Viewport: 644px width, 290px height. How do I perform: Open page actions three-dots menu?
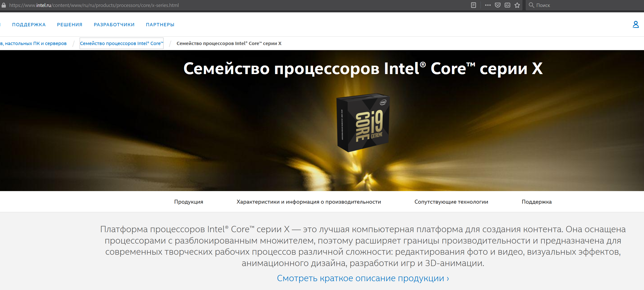pos(488,5)
